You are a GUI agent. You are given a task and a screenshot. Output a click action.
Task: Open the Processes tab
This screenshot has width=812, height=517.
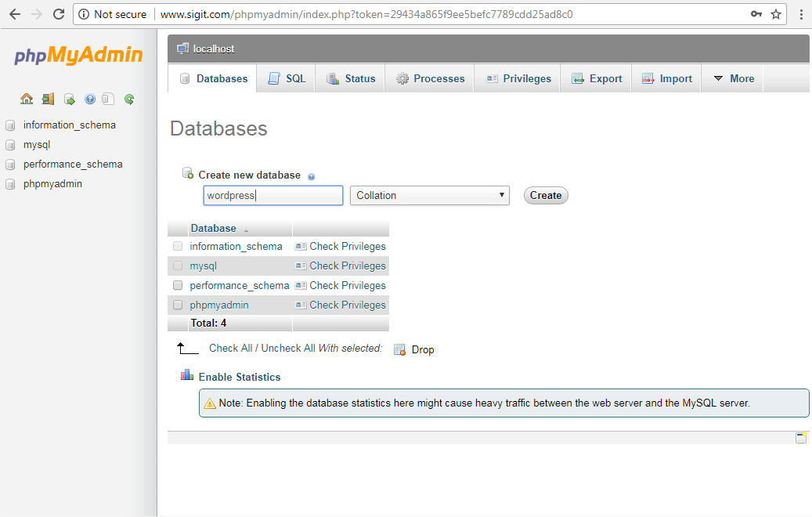[430, 79]
